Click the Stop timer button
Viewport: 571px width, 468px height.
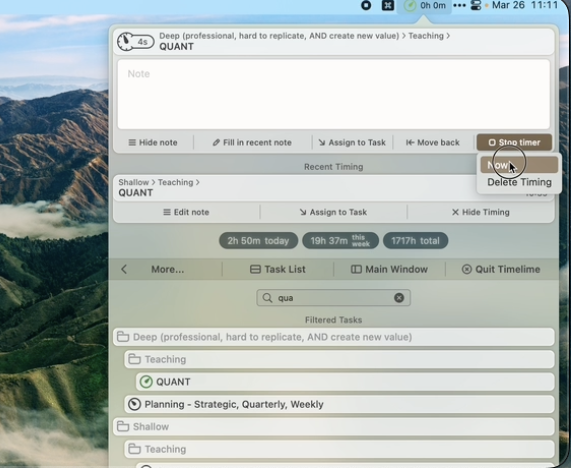[514, 142]
